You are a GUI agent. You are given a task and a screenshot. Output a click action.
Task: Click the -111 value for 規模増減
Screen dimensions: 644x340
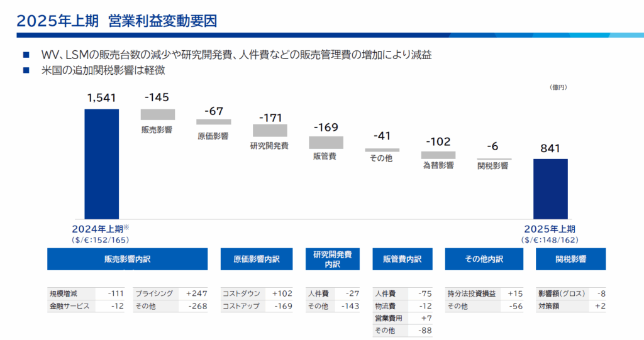116,293
